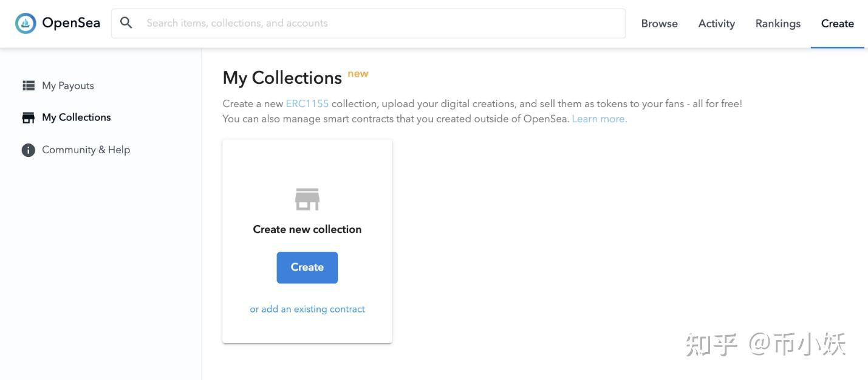Select the Create tab in the header
Image resolution: width=868 pixels, height=380 pixels.
coord(837,24)
